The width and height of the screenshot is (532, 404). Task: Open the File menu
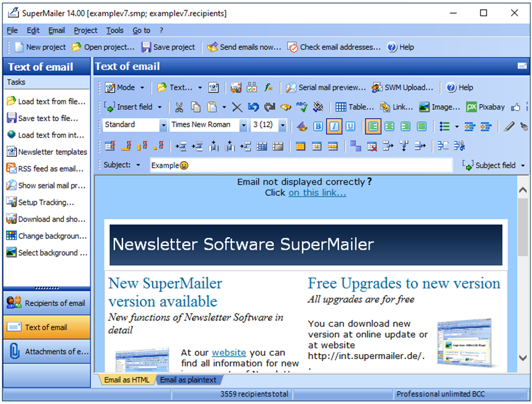12,31
